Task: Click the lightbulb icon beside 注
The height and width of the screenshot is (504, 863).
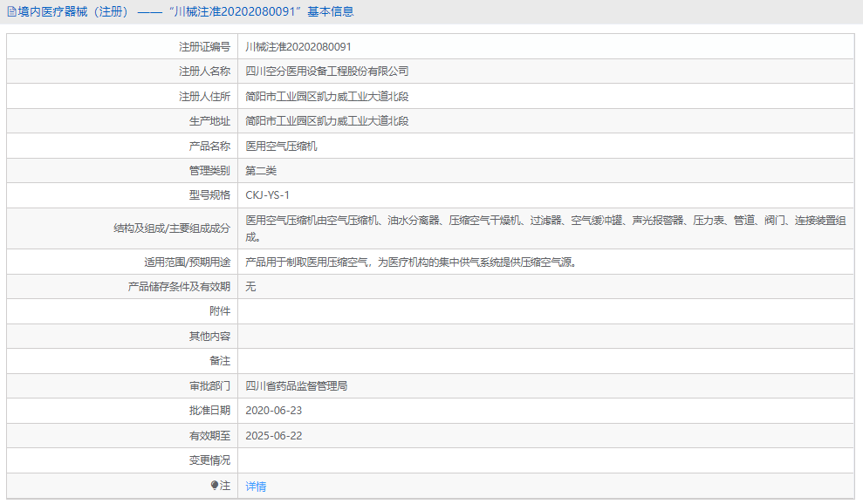Action: coord(215,486)
